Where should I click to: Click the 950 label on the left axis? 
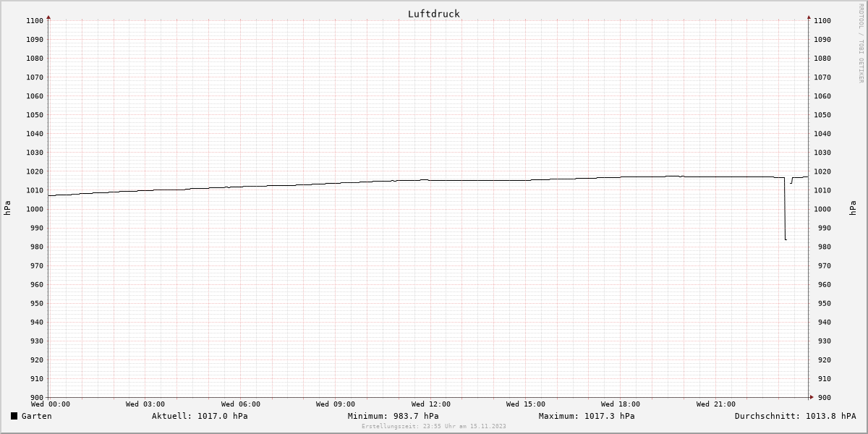pos(37,303)
